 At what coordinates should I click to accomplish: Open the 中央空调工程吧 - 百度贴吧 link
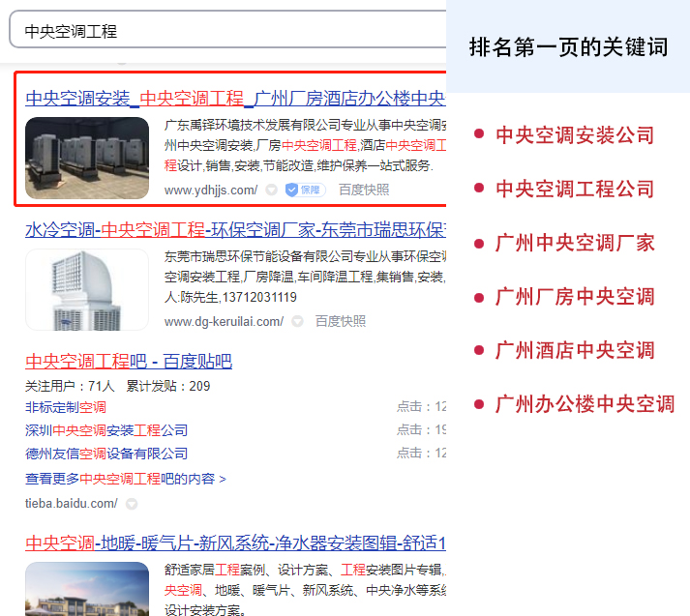click(x=129, y=362)
